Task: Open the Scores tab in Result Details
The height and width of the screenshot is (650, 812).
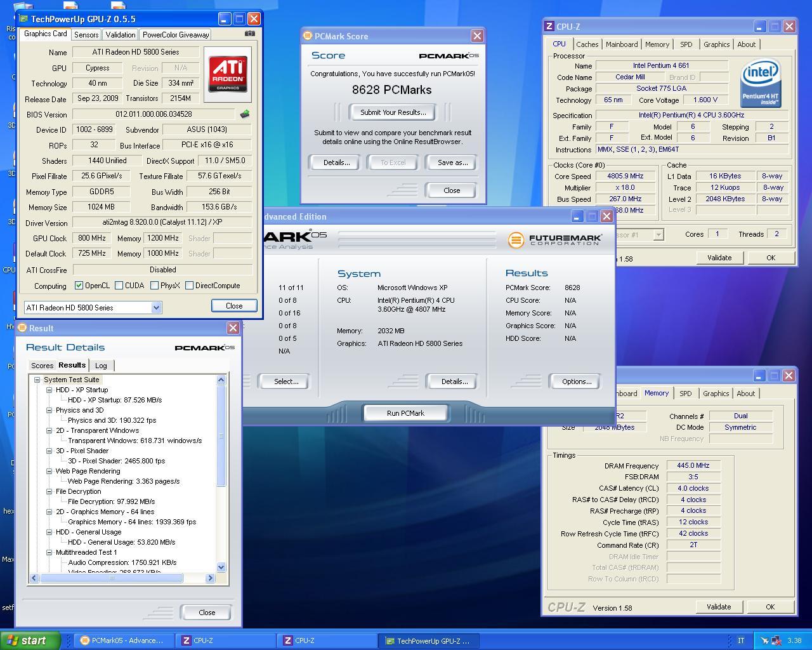Action: 43,366
